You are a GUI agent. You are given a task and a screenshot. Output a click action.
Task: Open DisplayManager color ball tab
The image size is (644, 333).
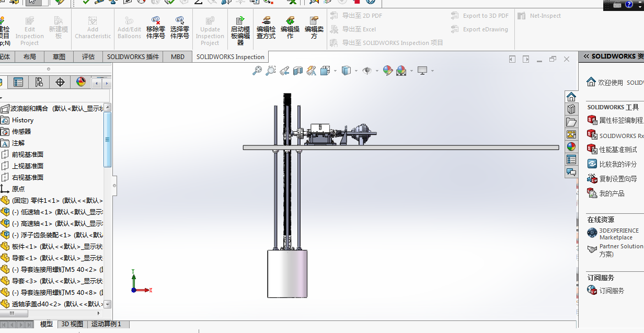coord(81,82)
